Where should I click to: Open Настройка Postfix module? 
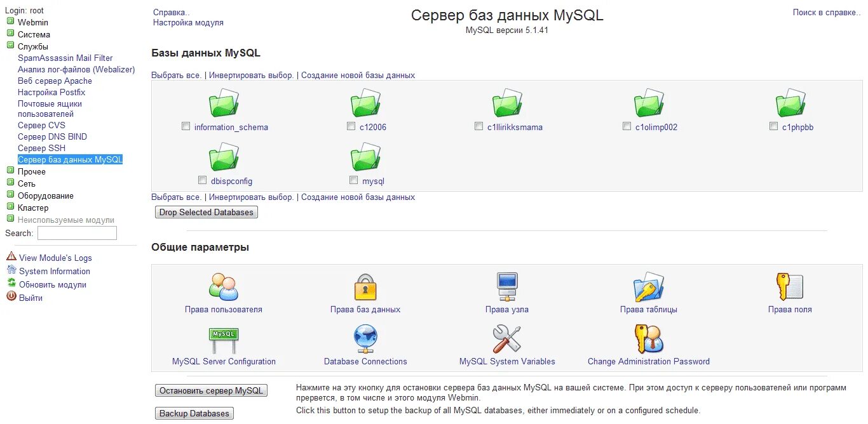click(x=51, y=92)
